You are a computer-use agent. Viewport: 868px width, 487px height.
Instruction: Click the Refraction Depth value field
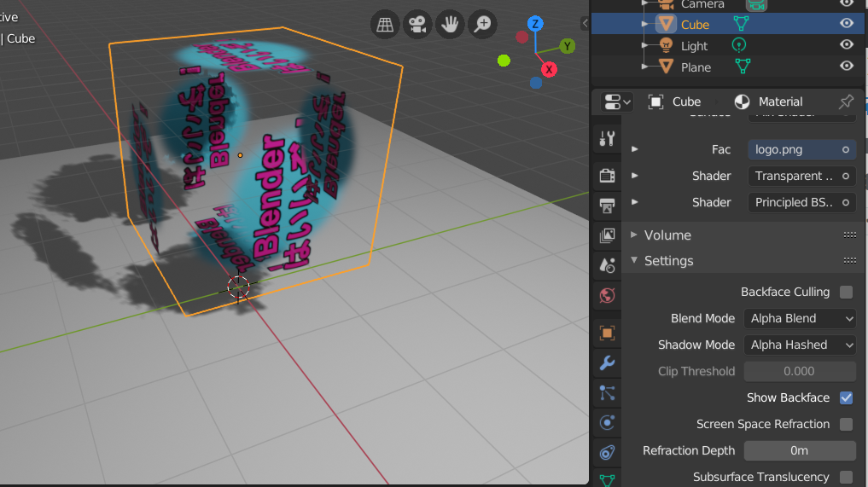point(801,450)
